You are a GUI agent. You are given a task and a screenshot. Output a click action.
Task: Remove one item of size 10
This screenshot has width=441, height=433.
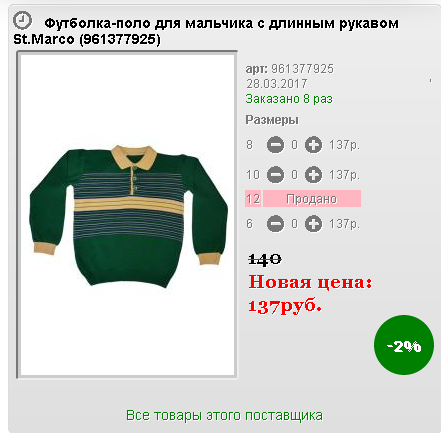click(x=275, y=175)
